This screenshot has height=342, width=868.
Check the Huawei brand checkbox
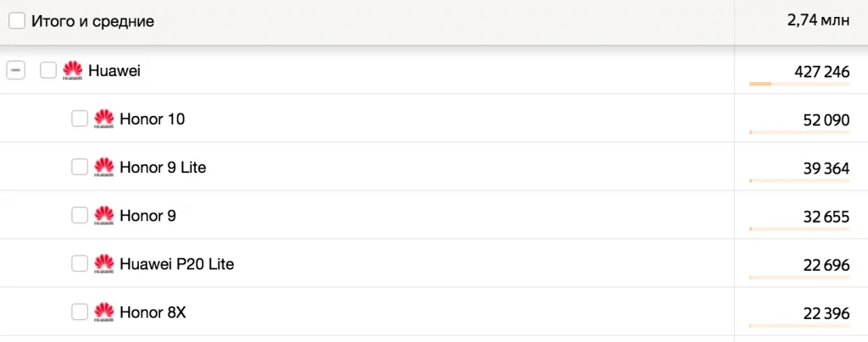pos(48,71)
